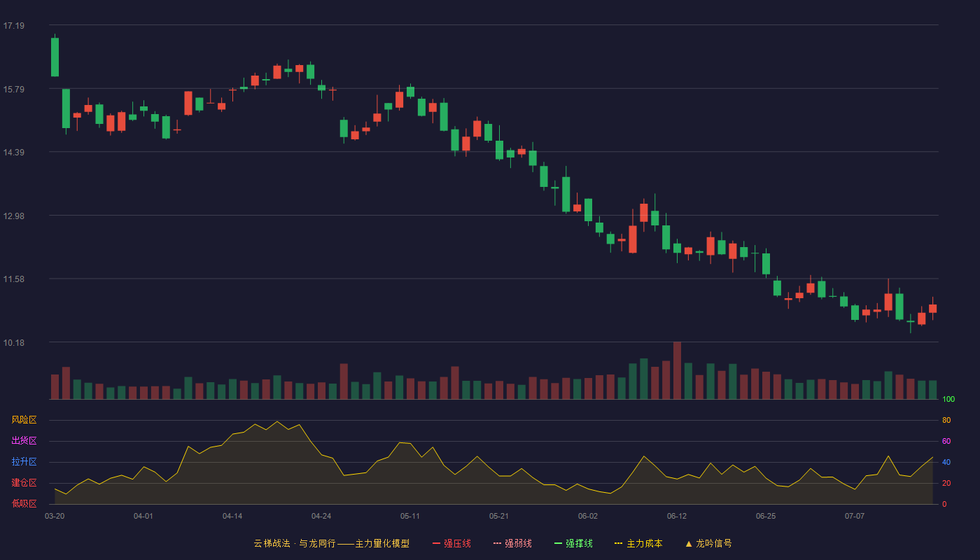Click the 06-25 date axis marker
This screenshot has width=980, height=560.
tap(766, 516)
